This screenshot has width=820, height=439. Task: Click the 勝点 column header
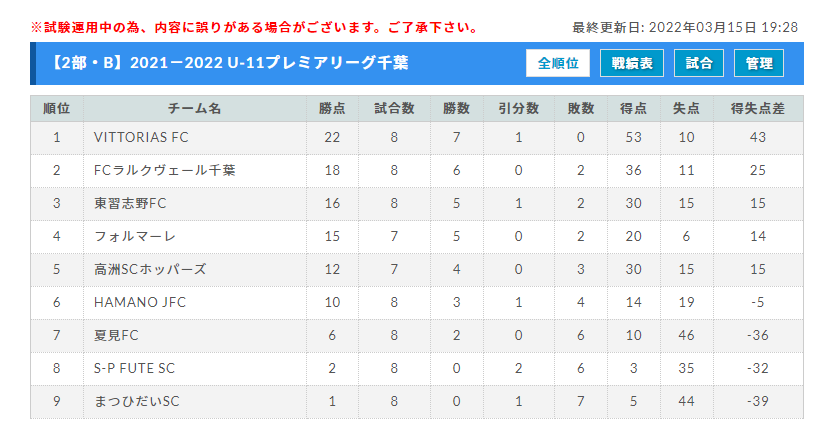tap(332, 108)
